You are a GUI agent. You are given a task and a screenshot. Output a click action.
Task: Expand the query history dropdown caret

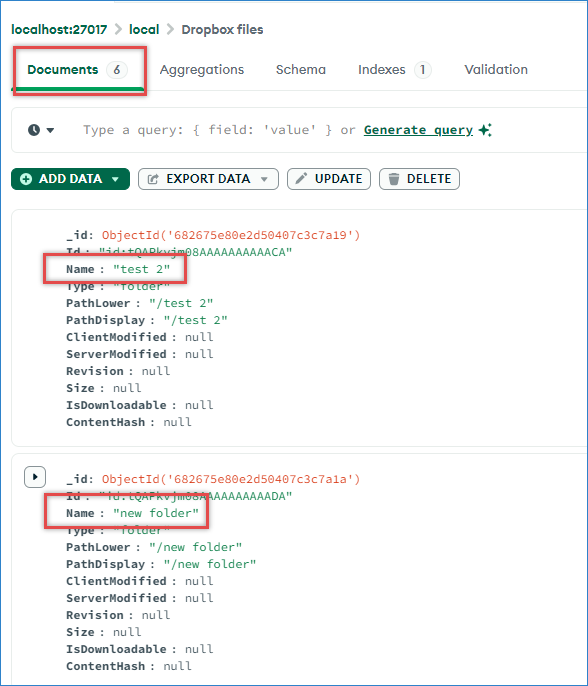click(50, 130)
